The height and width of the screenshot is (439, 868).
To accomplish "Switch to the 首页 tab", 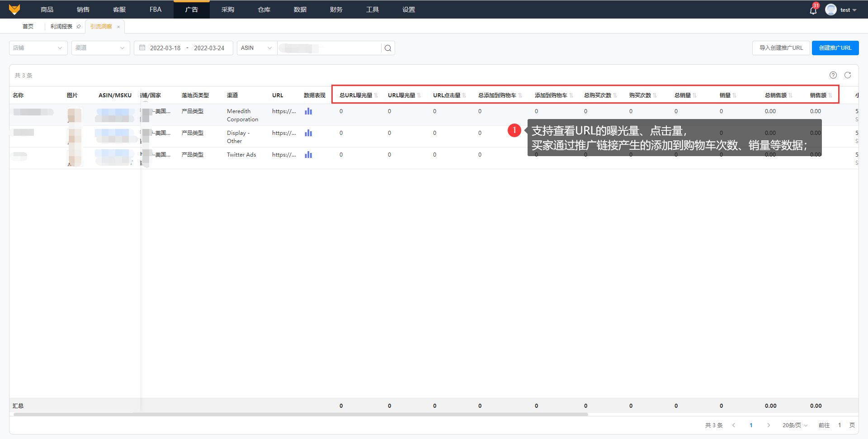I will point(28,27).
